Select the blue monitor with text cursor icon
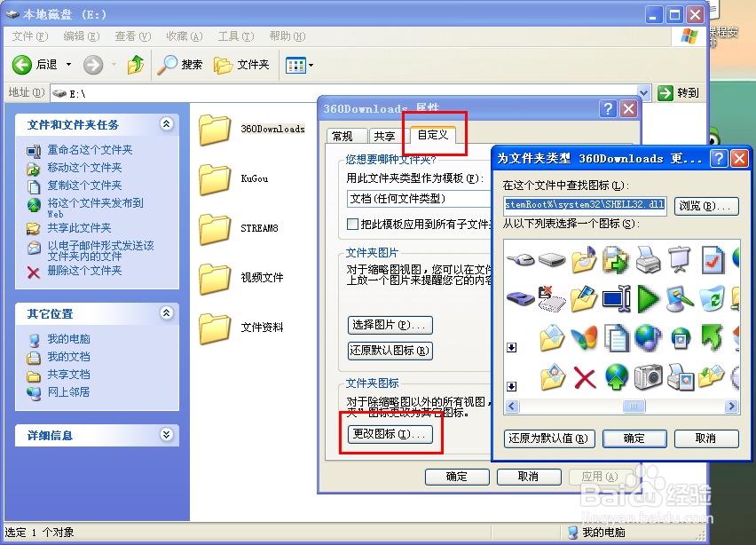Screen dimensions: 756x545 [x=616, y=298]
